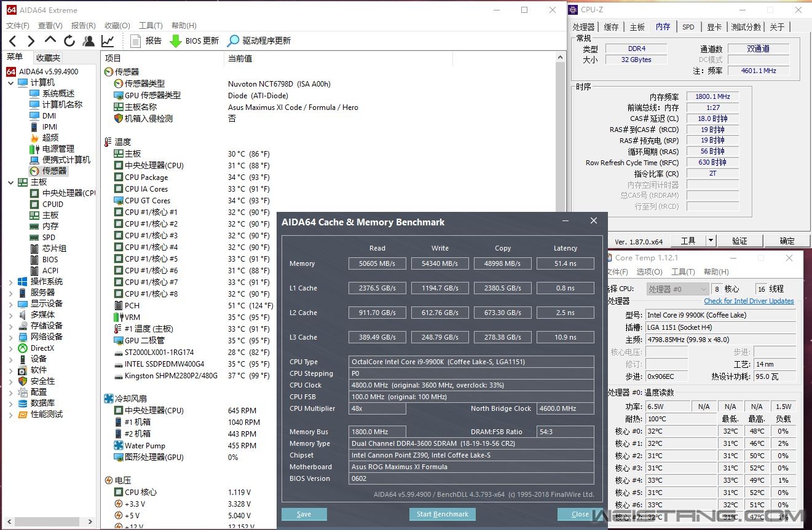
Task: Click CPU-Z 确定 button
Action: [x=787, y=241]
